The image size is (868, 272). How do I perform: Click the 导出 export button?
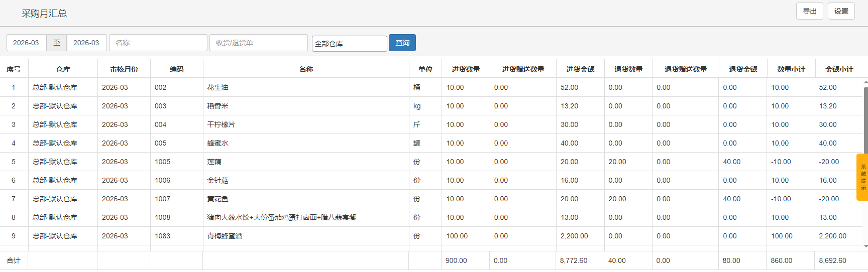tap(809, 11)
